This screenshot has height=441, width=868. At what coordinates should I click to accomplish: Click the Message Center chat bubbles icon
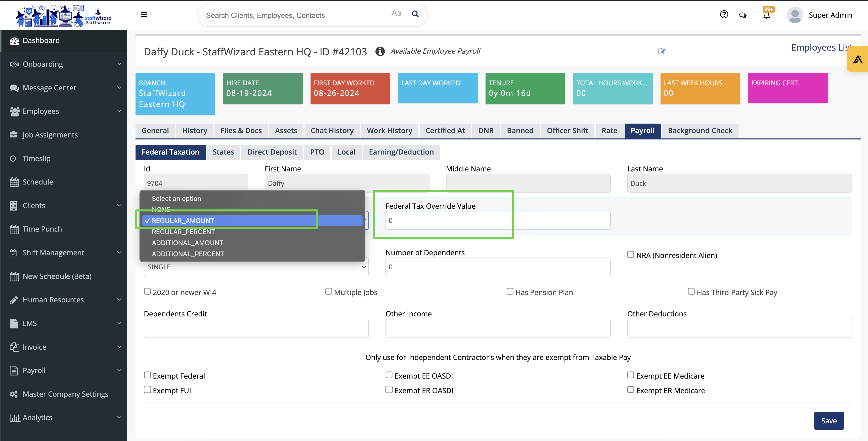click(x=15, y=88)
